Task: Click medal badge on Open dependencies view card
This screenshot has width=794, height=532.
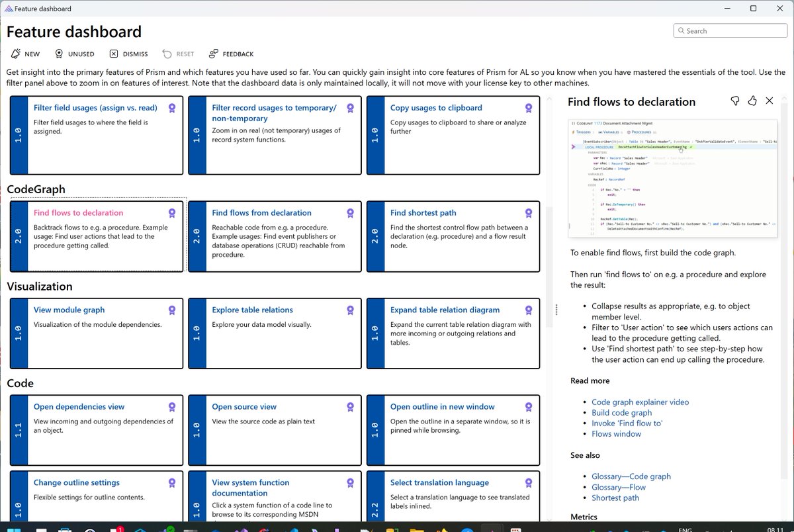Action: [172, 407]
